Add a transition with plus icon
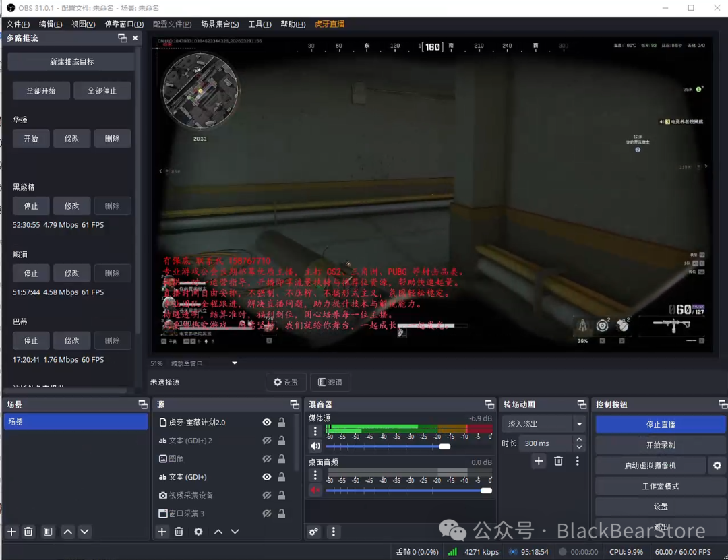 click(x=539, y=461)
